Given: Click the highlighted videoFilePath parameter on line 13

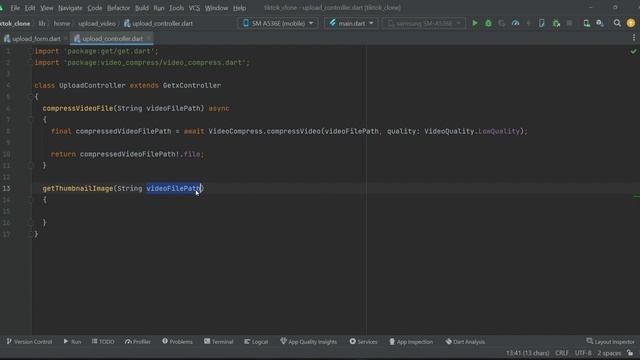Looking at the screenshot, I should tap(173, 188).
